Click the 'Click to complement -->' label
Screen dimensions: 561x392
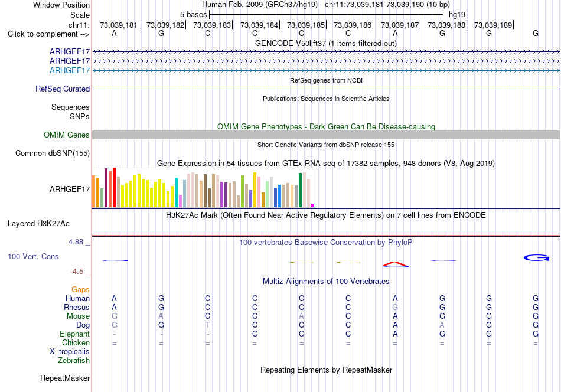(48, 34)
